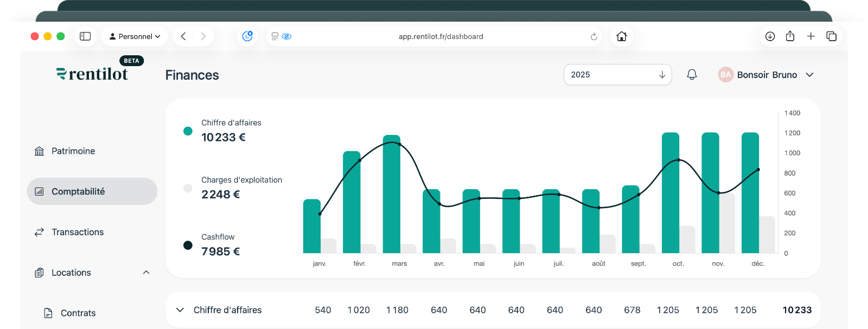Expand the Chiffre d'affaires table row

pos(180,310)
